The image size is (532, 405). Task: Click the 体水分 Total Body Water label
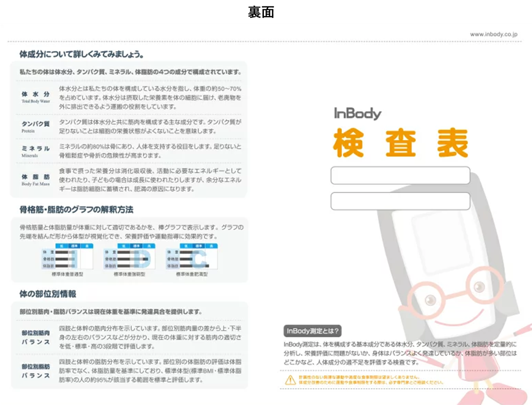point(35,97)
